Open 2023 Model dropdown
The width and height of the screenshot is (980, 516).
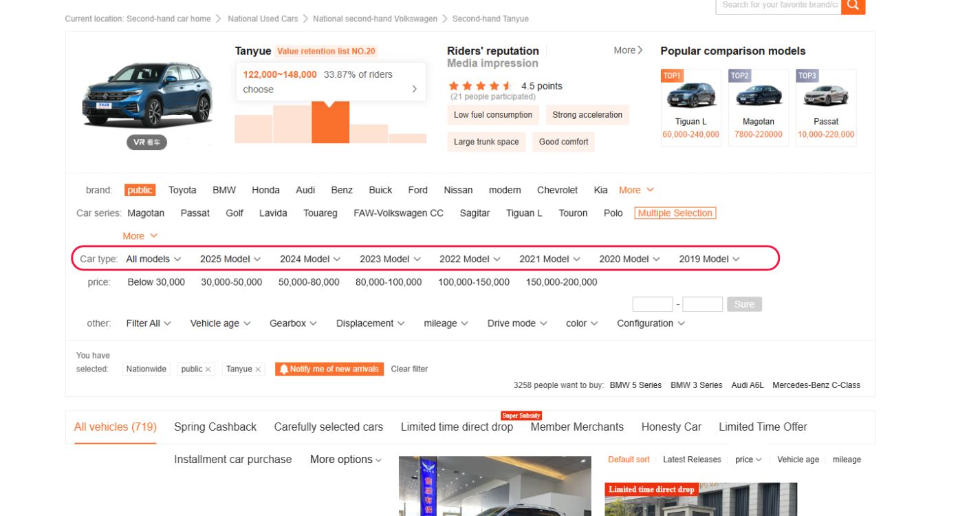click(x=390, y=259)
